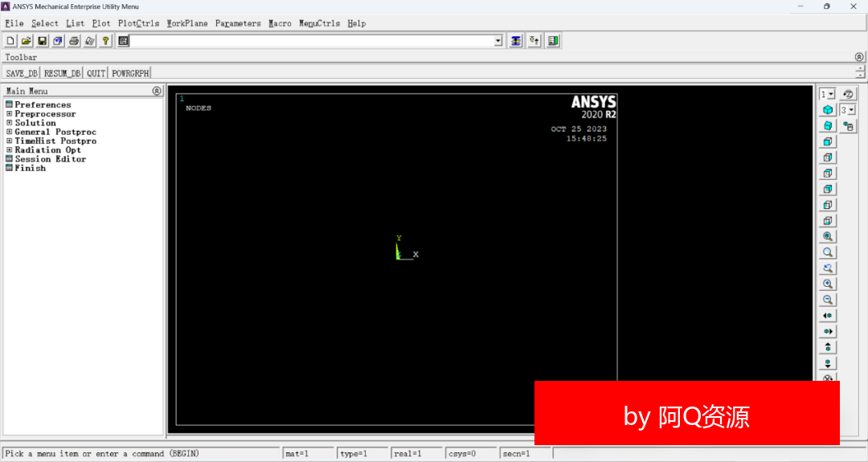Click the Image Capture printer icon
The height and width of the screenshot is (462, 868).
point(74,41)
